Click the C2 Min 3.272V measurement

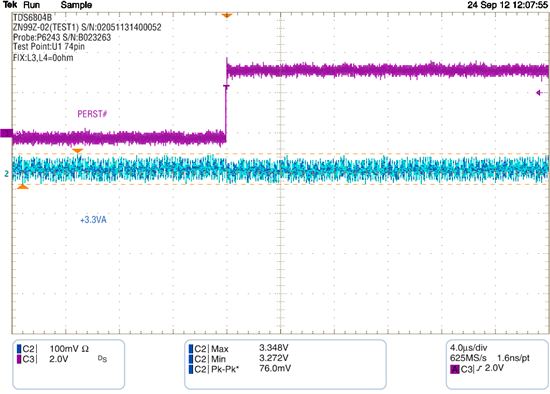click(239, 359)
